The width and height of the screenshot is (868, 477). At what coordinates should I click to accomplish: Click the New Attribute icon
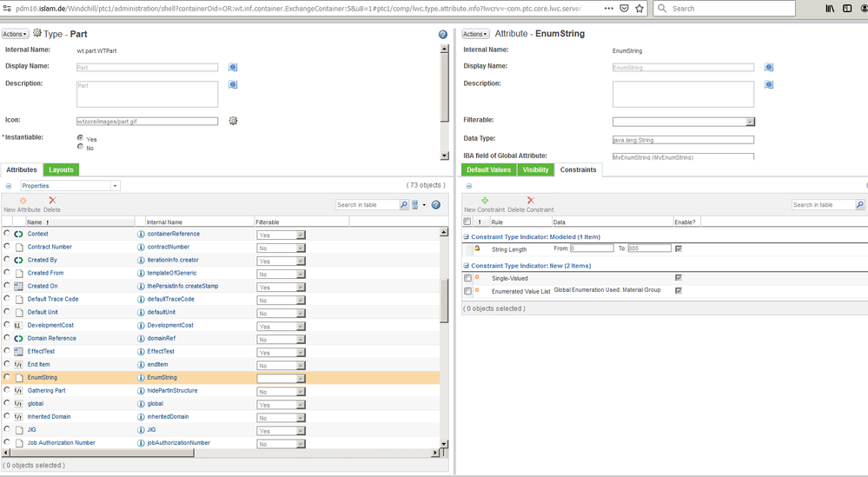tap(23, 201)
